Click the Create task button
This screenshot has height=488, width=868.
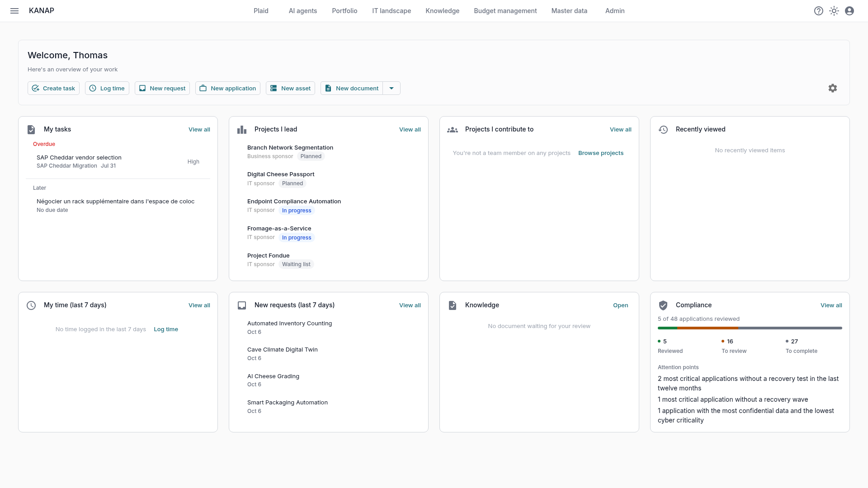(x=53, y=88)
